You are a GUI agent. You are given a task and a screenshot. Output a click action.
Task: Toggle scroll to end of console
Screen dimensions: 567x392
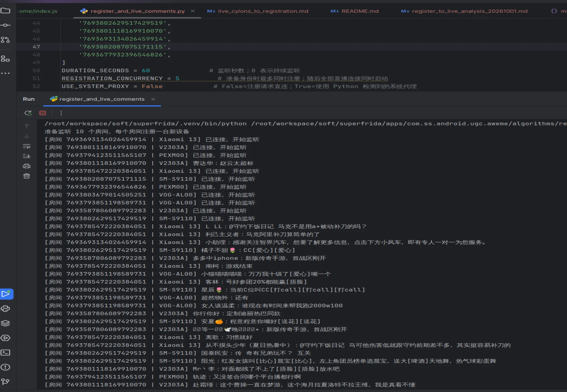click(27, 156)
